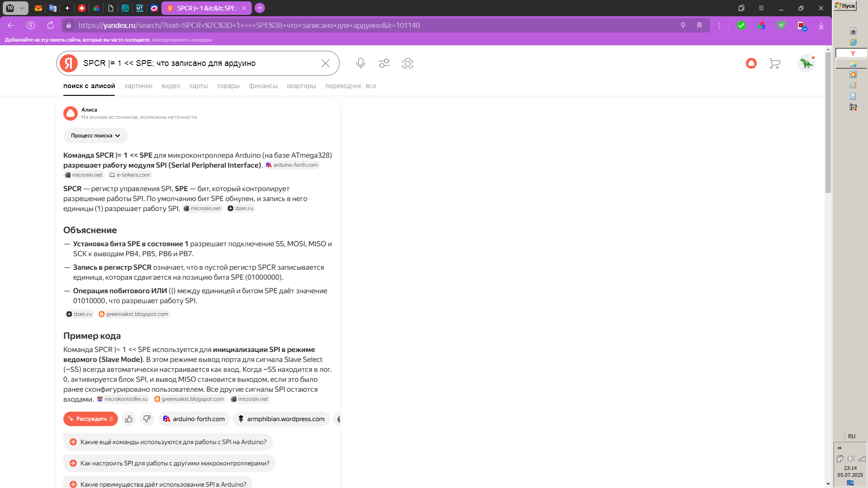Reload the current page
This screenshot has height=488, width=868.
click(51, 25)
